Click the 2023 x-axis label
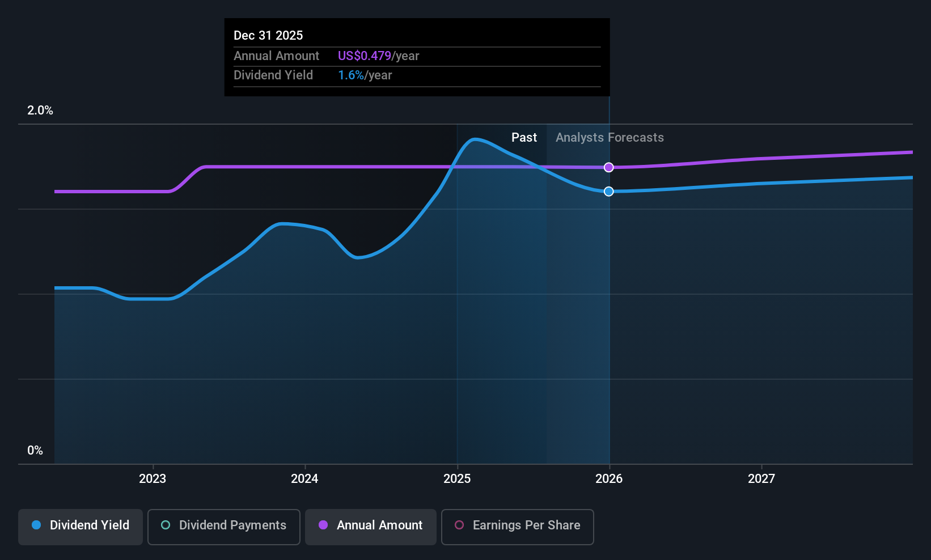The height and width of the screenshot is (560, 931). click(153, 479)
